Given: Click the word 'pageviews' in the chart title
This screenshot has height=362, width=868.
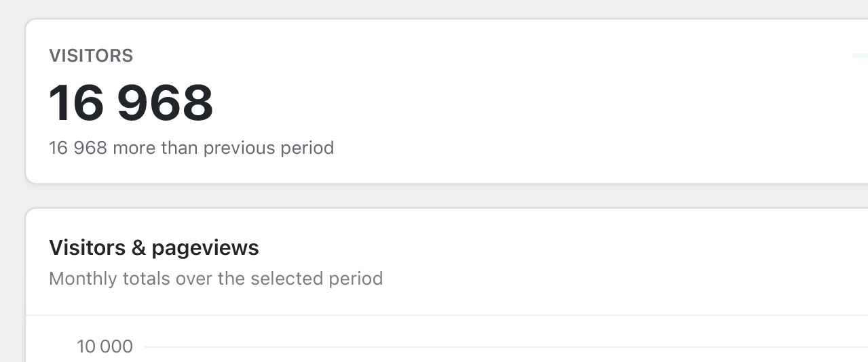Looking at the screenshot, I should point(206,247).
